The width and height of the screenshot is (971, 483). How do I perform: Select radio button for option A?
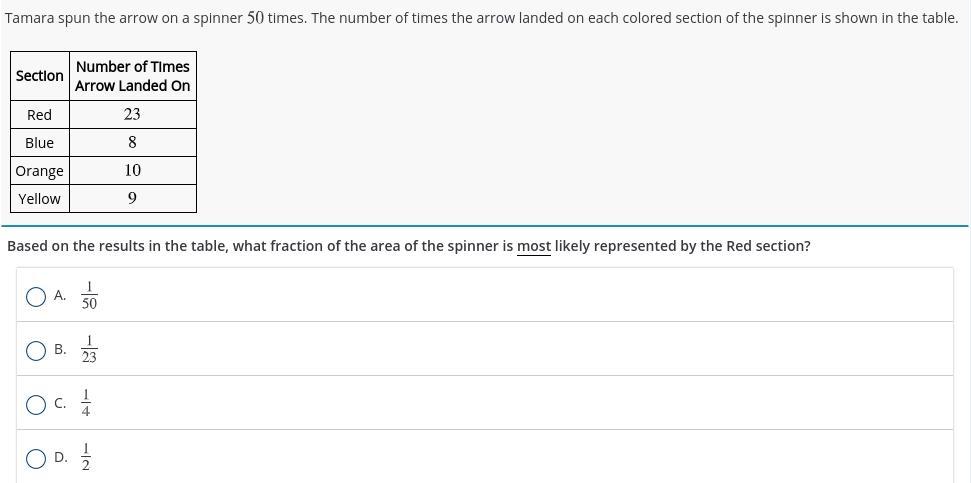tap(36, 296)
